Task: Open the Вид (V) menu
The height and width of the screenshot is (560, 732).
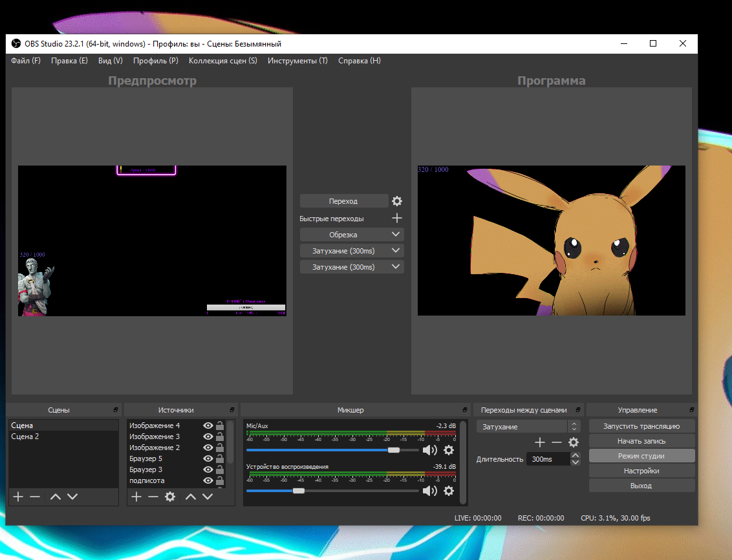Action: tap(110, 61)
